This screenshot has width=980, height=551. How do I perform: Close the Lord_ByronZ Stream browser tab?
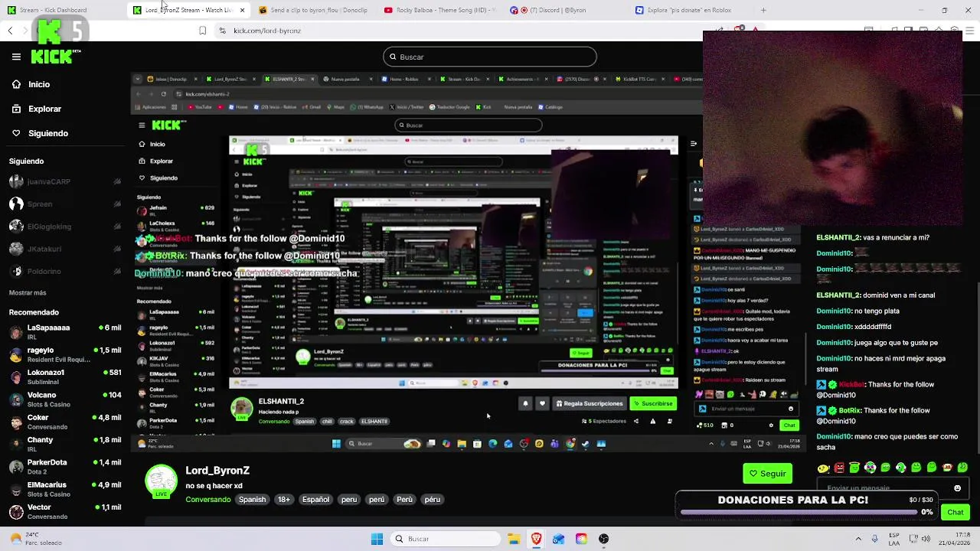(x=242, y=10)
